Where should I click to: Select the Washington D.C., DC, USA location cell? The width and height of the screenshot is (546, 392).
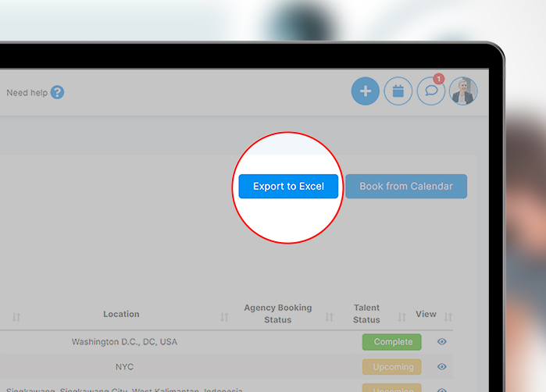pyautogui.click(x=124, y=342)
